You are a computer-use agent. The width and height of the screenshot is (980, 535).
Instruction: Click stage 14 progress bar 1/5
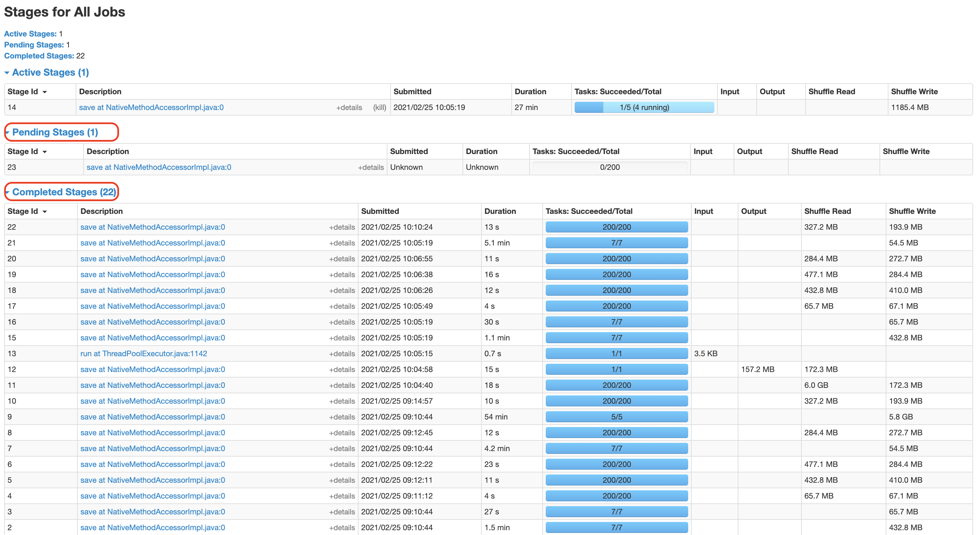pyautogui.click(x=644, y=107)
